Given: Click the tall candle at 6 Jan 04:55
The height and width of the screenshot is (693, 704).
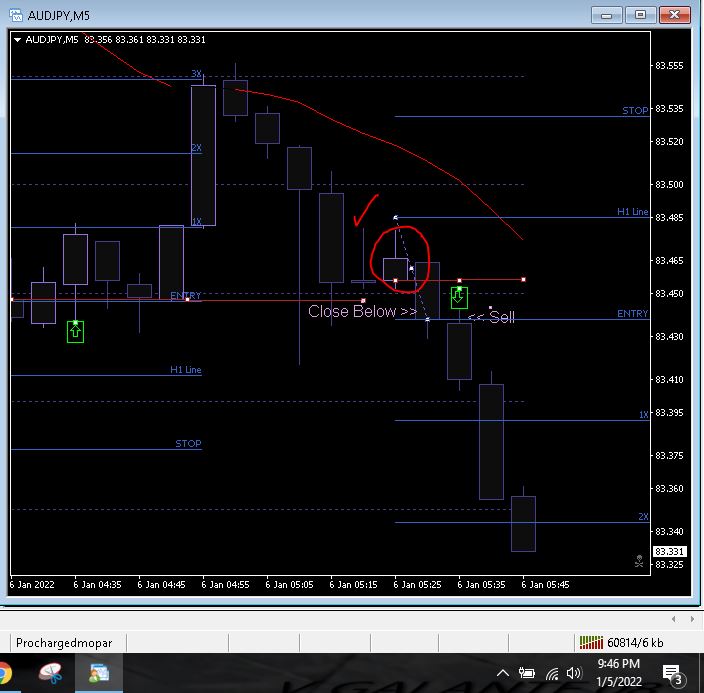Looking at the screenshot, I should pyautogui.click(x=203, y=155).
